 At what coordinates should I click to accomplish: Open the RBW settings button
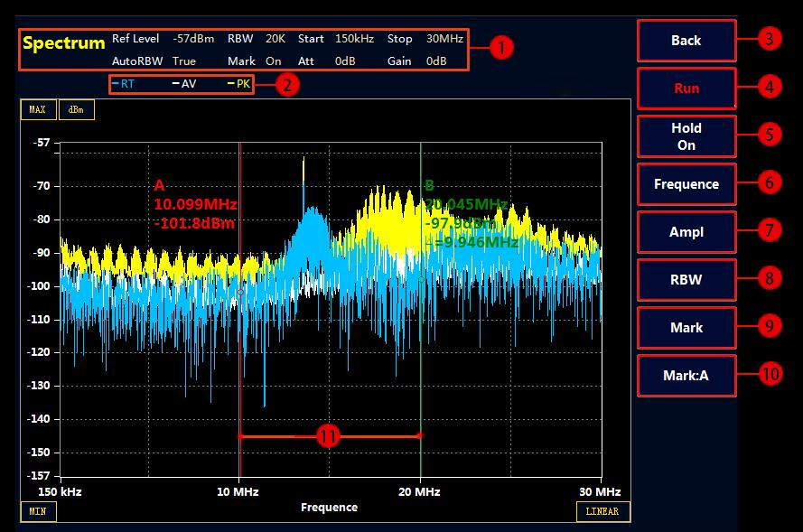[686, 280]
